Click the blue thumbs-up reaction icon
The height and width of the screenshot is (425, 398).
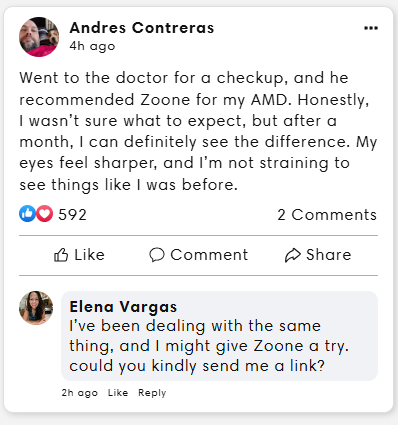pyautogui.click(x=27, y=213)
